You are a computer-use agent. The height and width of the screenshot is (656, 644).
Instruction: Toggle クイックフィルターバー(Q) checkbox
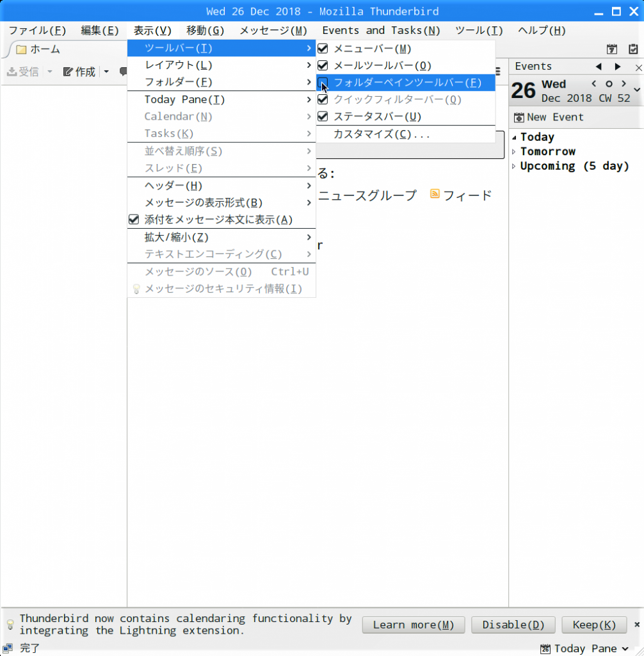coord(323,99)
